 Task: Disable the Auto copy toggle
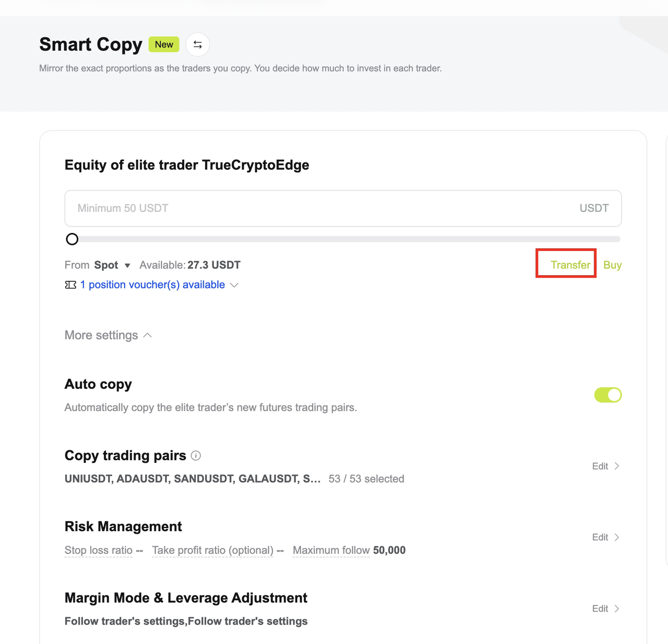(x=608, y=395)
